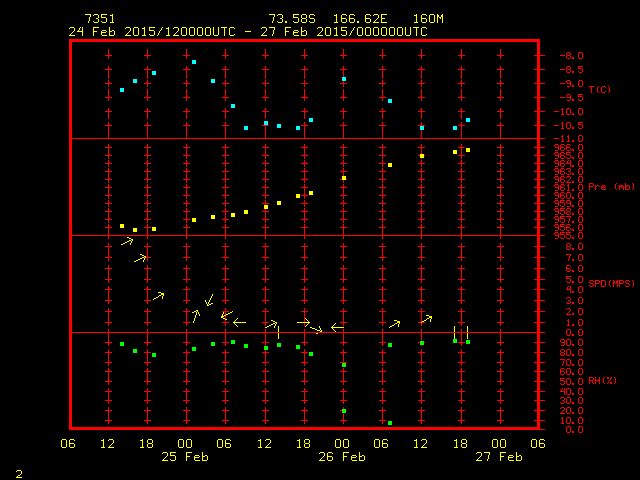Click the 27 Feb date label
The height and width of the screenshot is (480, 640).
[499, 457]
